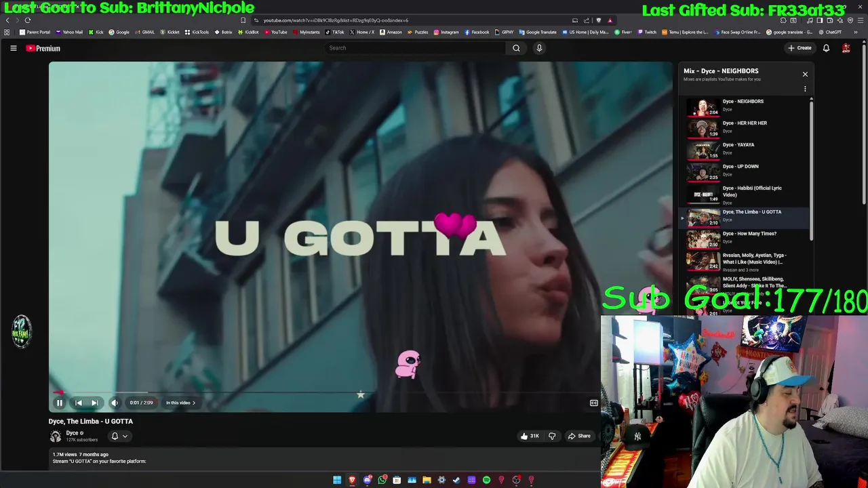The image size is (868, 488).
Task: Select Dyce - YAYAYA in the playlist
Action: [745, 150]
